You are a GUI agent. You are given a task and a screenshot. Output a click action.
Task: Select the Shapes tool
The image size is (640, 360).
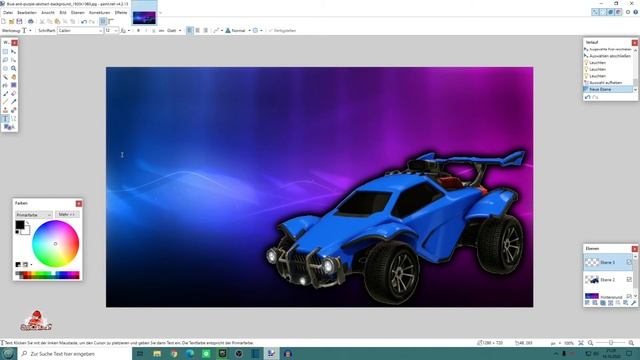pyautogui.click(x=8, y=127)
